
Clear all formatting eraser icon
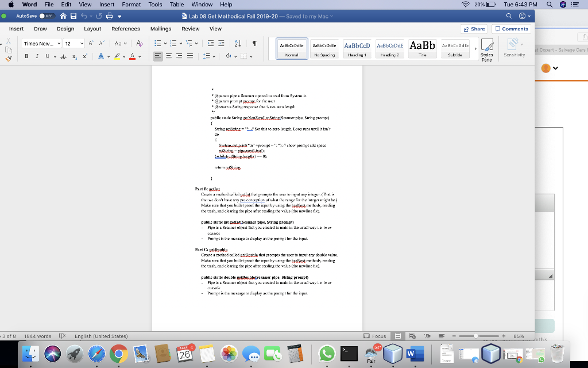click(140, 44)
